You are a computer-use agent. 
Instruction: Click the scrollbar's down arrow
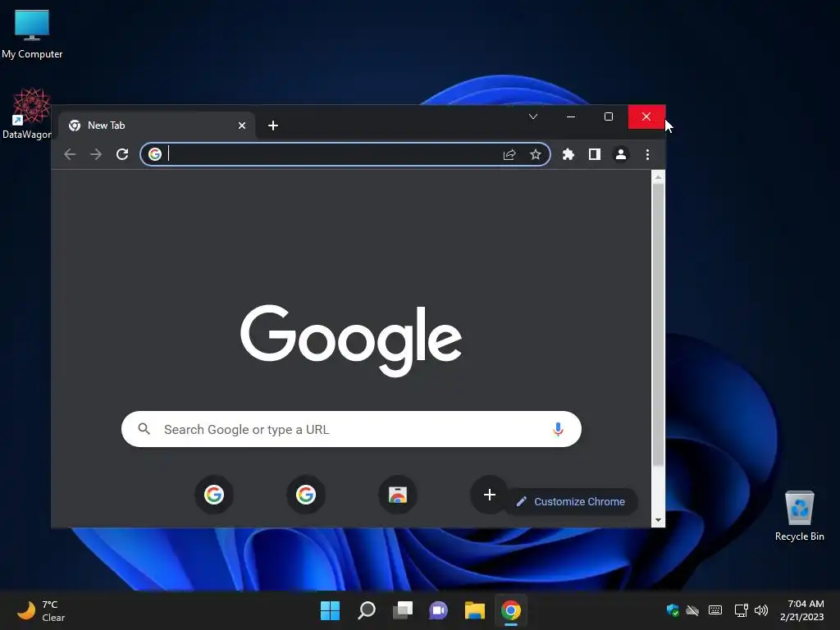[658, 520]
